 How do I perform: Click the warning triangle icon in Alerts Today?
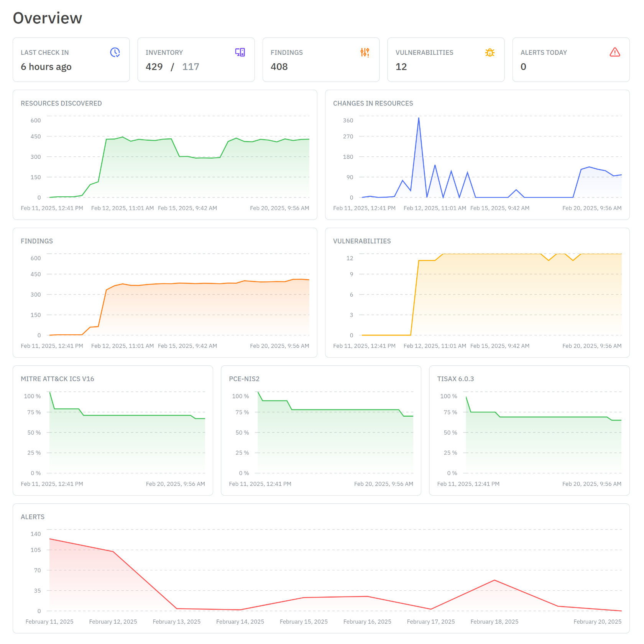pos(614,52)
